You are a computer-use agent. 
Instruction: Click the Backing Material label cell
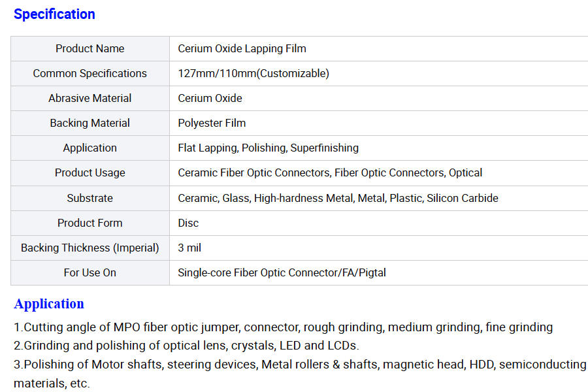[90, 123]
